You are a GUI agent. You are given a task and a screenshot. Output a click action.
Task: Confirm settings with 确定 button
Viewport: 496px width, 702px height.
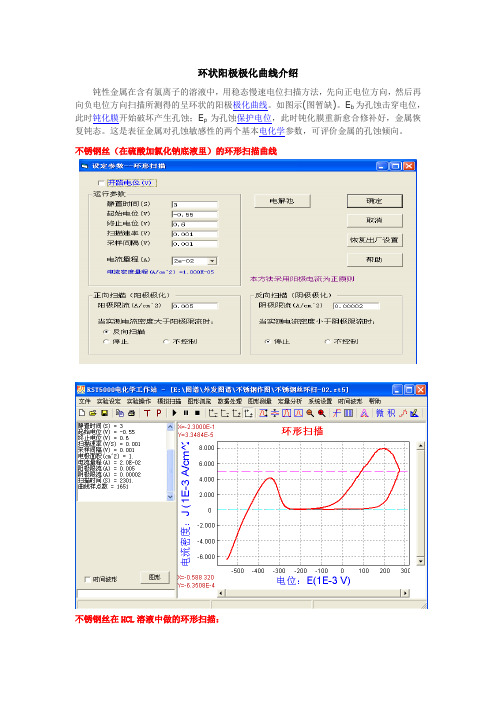pos(375,201)
